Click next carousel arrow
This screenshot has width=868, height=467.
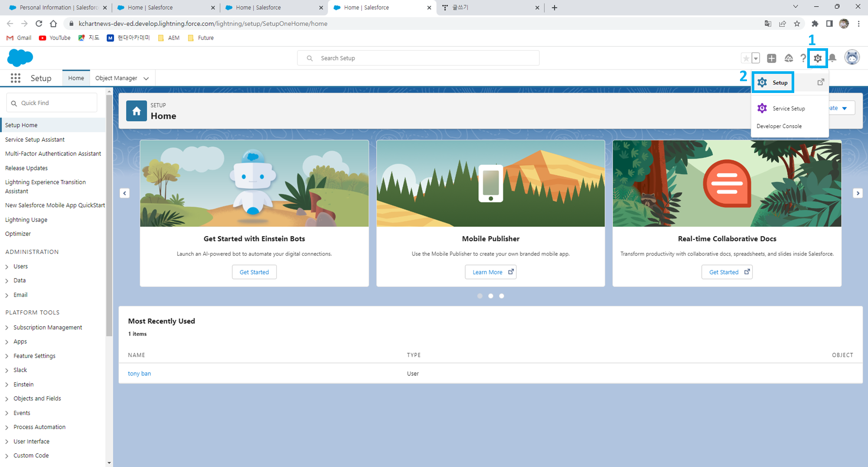[858, 193]
